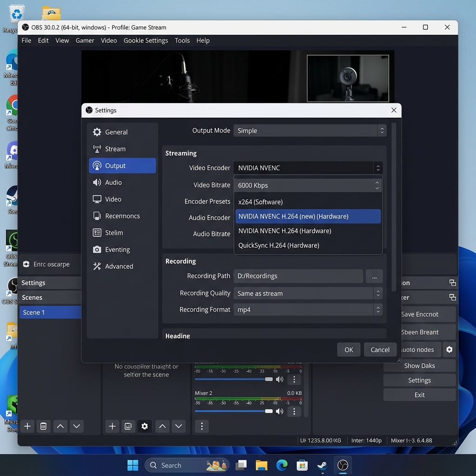The height and width of the screenshot is (476, 476).
Task: Adjust the Mixer 2 volume slider
Action: [x=234, y=411]
